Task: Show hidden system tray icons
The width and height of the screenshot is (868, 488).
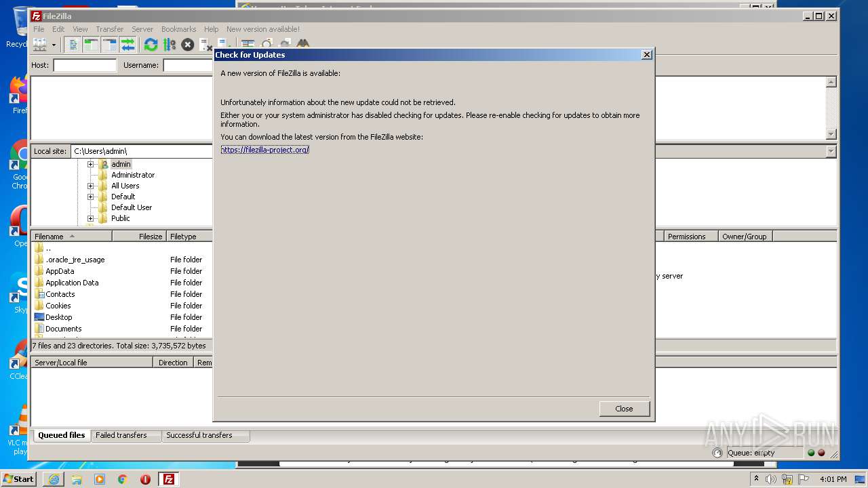Action: [756, 479]
